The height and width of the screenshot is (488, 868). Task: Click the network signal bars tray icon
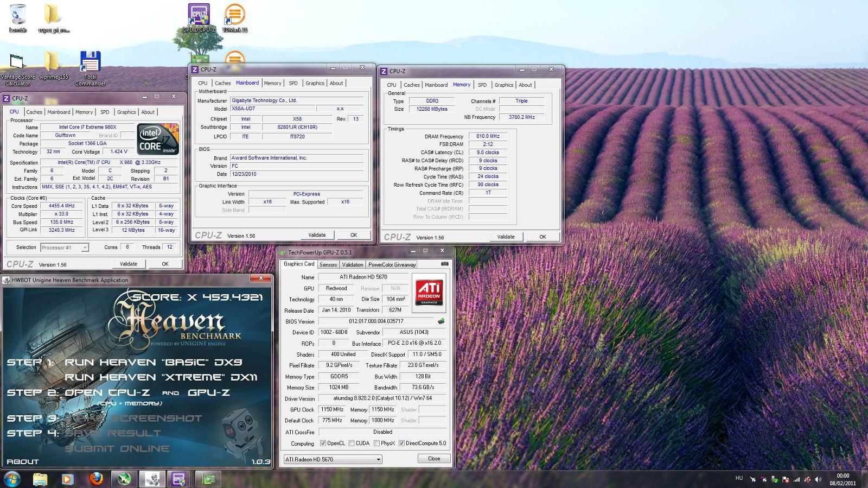point(796,479)
